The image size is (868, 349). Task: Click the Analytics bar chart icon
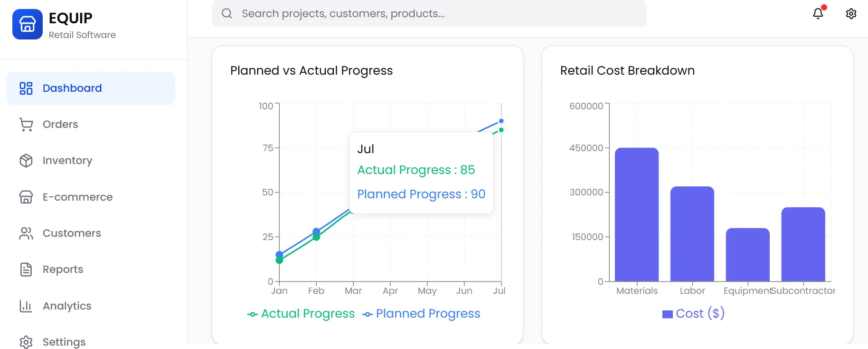point(26,306)
